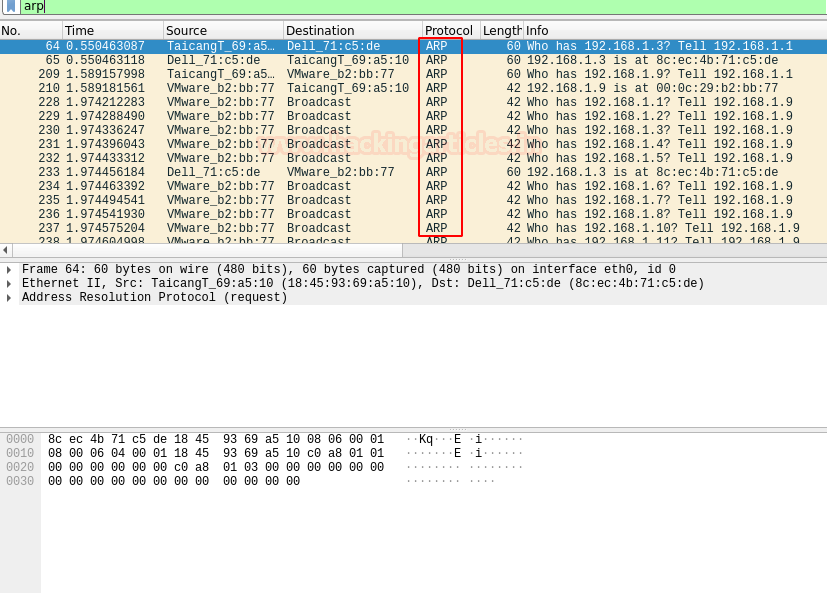827x593 pixels.
Task: Expand the Address Resolution Protocol item
Action: pyautogui.click(x=9, y=298)
